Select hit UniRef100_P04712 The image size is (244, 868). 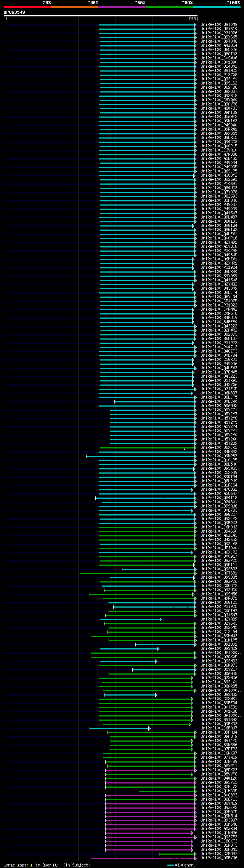219,347
